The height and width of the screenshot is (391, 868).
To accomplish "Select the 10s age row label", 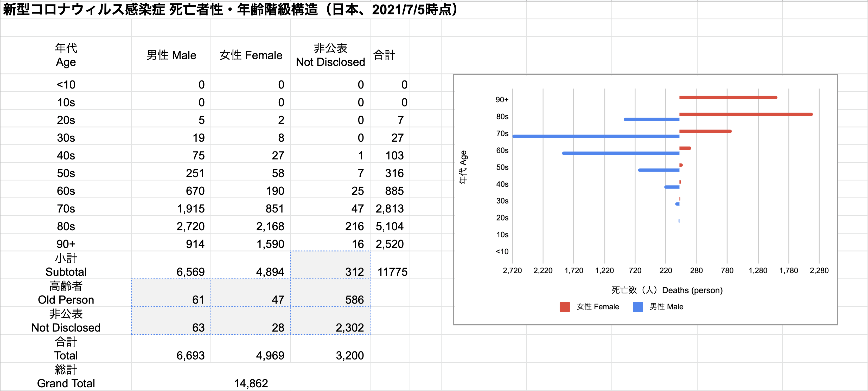I will point(66,102).
